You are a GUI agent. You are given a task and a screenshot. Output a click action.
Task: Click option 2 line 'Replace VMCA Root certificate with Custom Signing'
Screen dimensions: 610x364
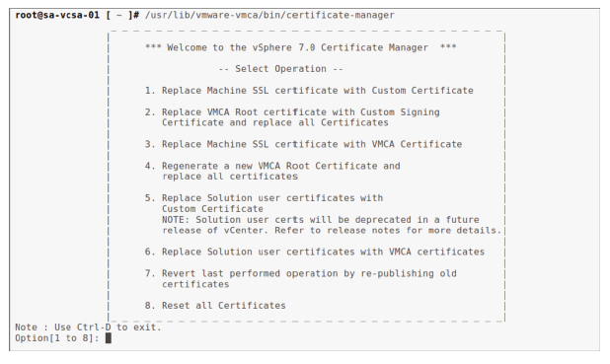coord(292,112)
